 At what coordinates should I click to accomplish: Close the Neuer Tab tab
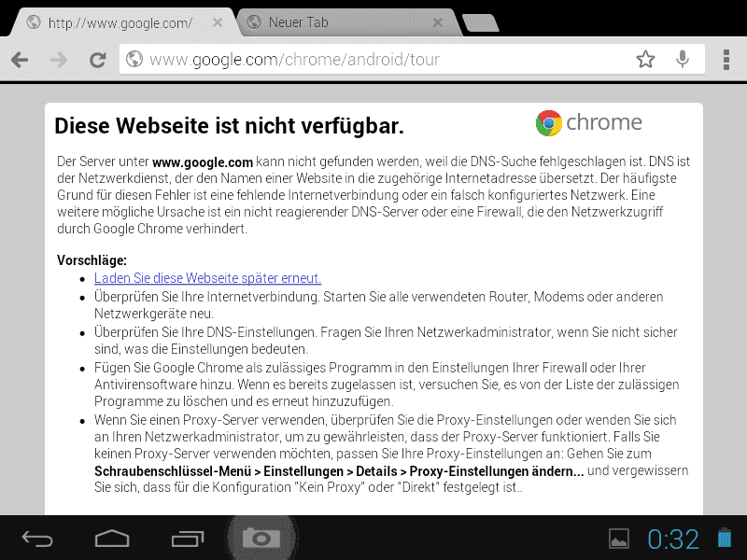tap(438, 22)
